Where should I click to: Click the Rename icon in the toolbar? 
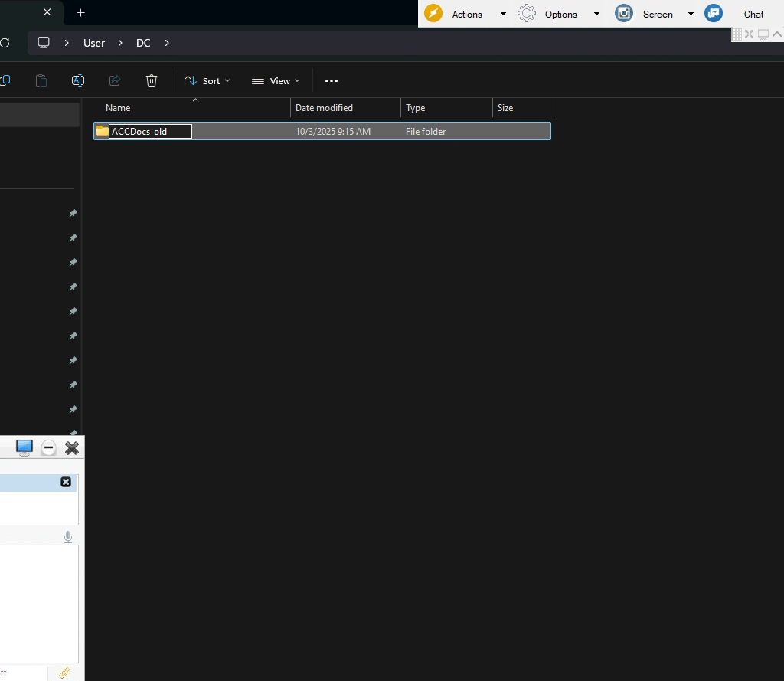pos(77,80)
